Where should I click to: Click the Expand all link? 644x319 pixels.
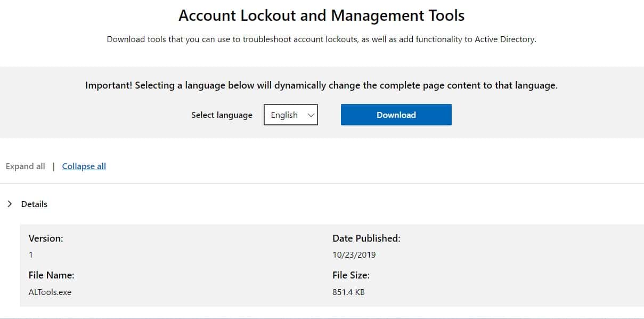pyautogui.click(x=25, y=166)
